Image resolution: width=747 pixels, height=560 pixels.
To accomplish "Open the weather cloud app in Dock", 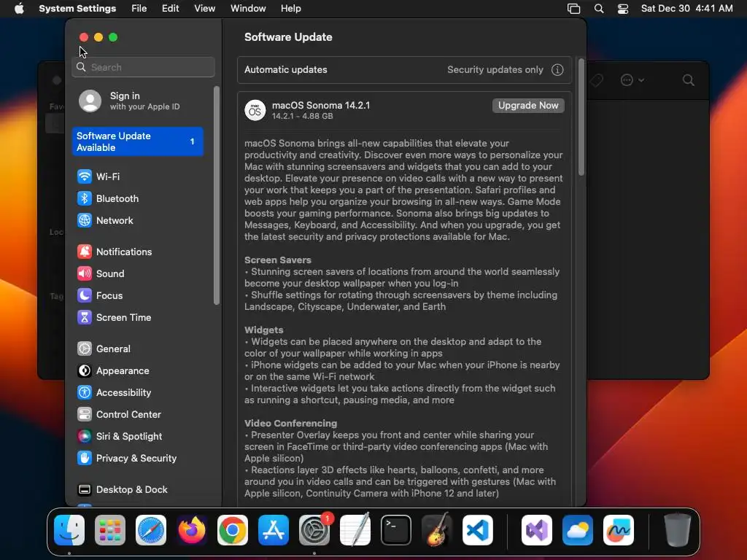I will 578,530.
